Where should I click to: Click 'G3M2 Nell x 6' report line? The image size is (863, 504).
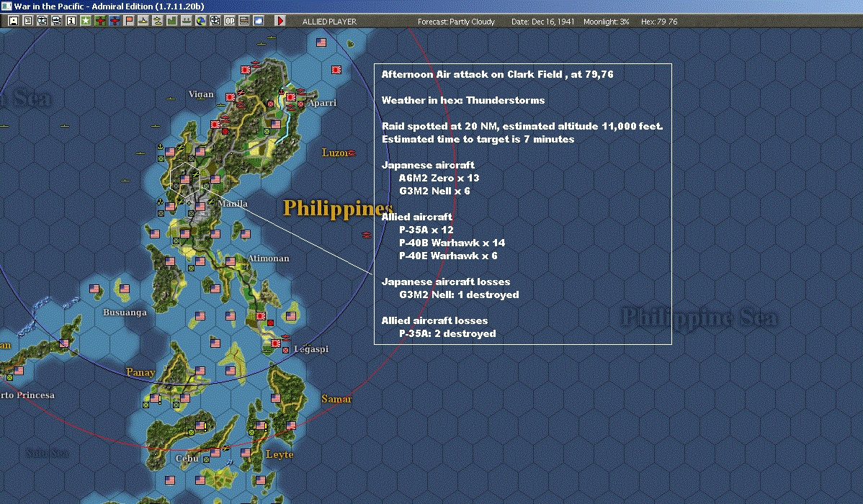(434, 191)
